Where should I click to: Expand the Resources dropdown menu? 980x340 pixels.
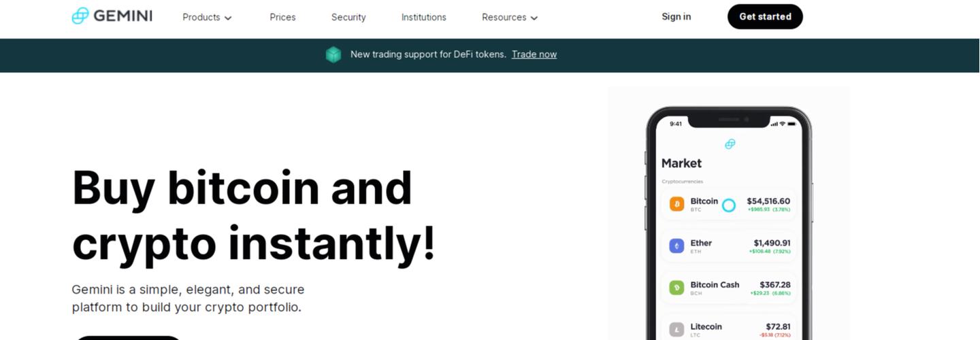point(510,17)
